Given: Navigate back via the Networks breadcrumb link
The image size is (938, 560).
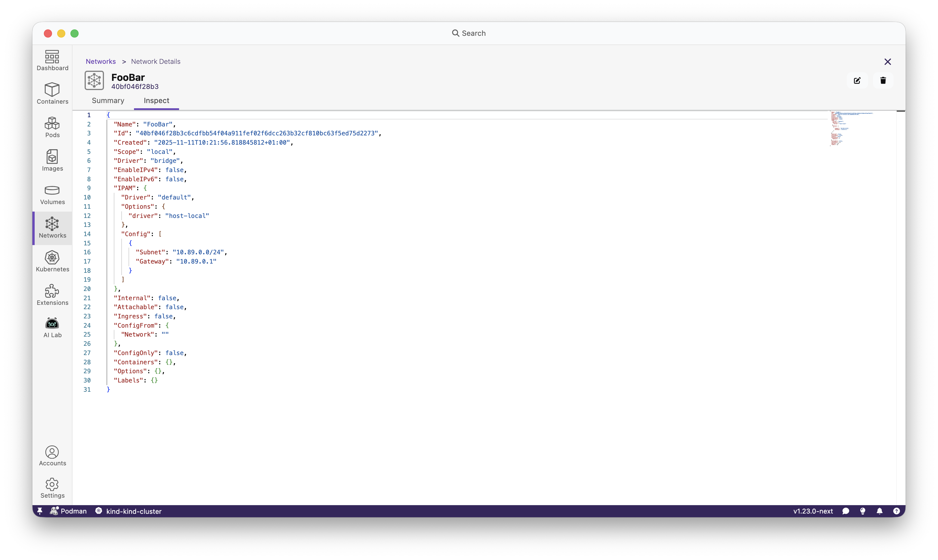Looking at the screenshot, I should 101,61.
